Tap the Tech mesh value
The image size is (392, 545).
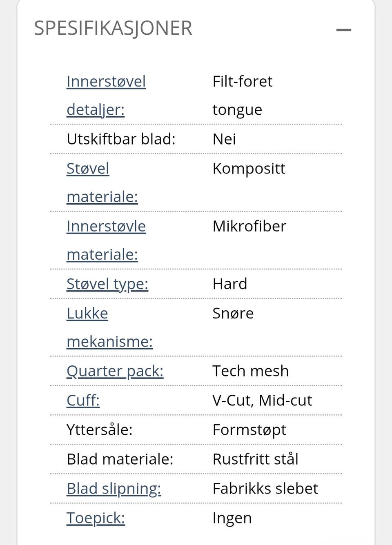(250, 371)
